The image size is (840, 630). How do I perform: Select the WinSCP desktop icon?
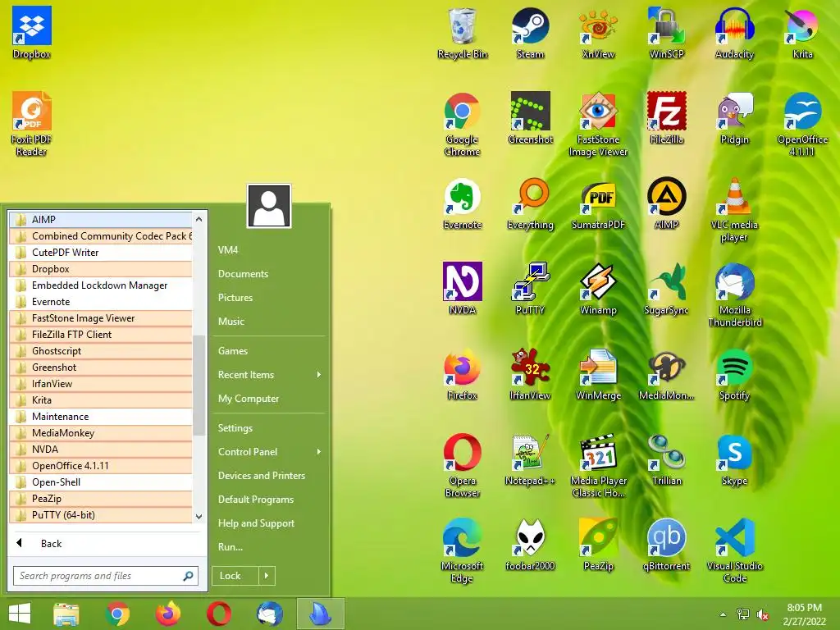coord(666,33)
